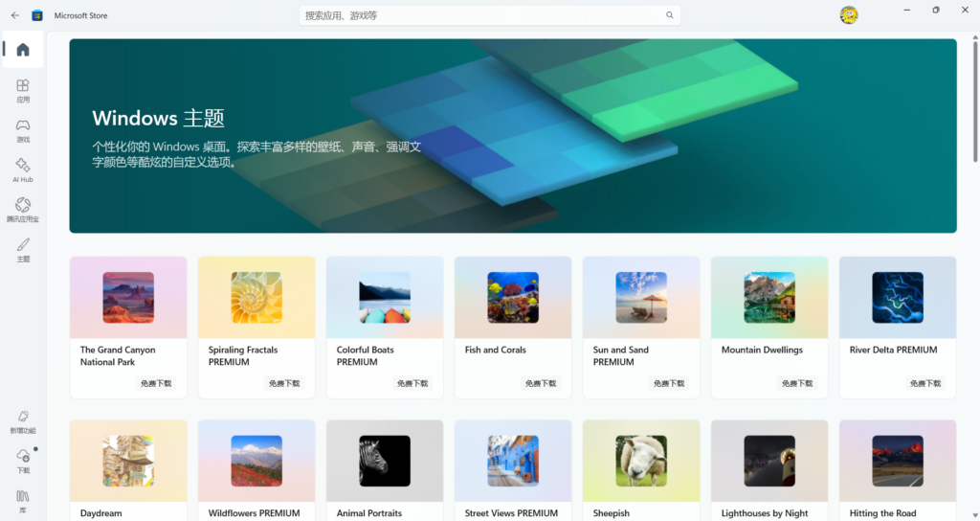The height and width of the screenshot is (521, 980).
Task: Open the user profile avatar
Action: tap(849, 15)
